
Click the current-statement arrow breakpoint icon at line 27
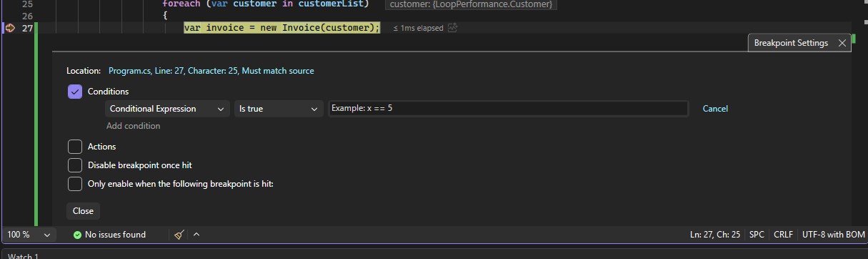(10, 28)
